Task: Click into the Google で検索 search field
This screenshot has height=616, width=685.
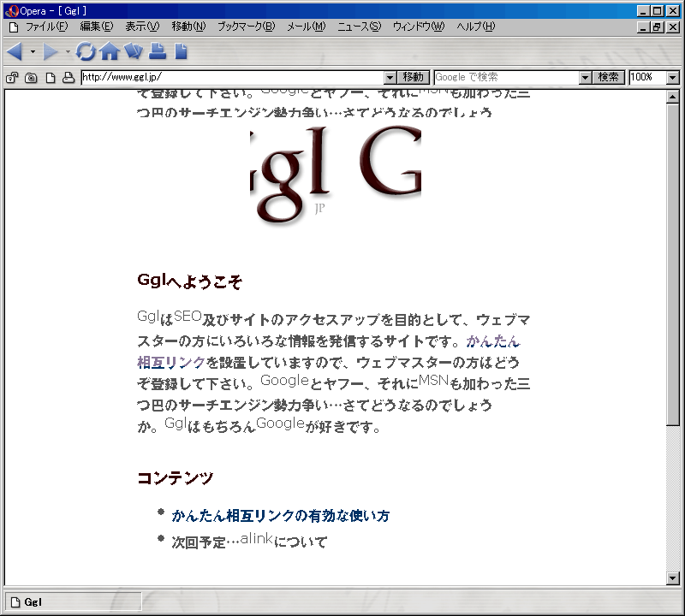Action: click(507, 77)
